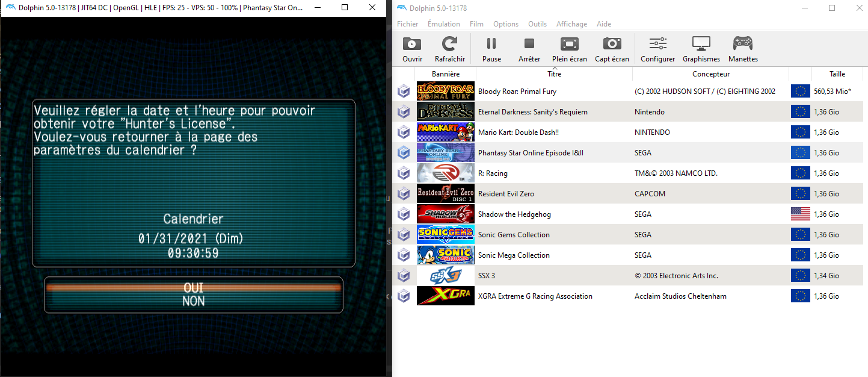Open the Émulation menu

coord(443,24)
